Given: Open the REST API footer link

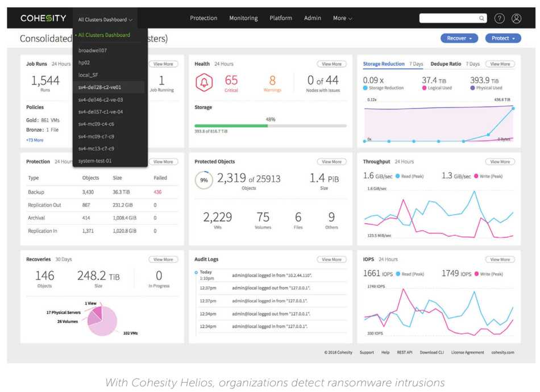Looking at the screenshot, I should point(405,352).
